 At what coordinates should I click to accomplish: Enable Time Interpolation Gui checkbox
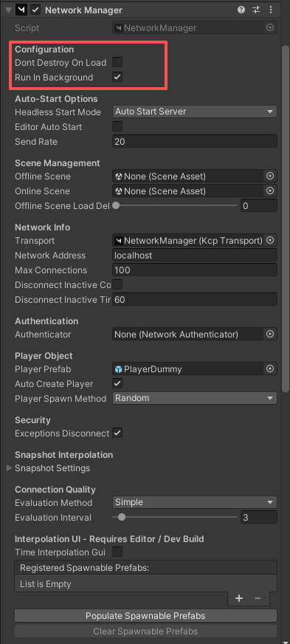point(118,552)
